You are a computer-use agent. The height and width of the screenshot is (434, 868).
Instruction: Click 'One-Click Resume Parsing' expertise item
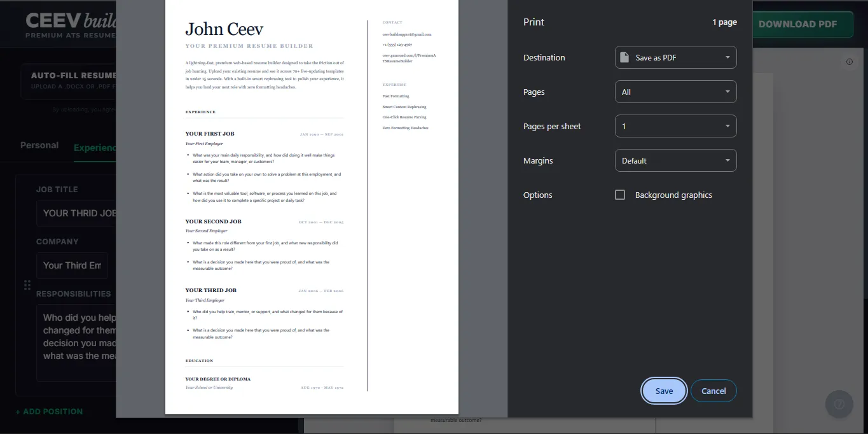coord(404,117)
